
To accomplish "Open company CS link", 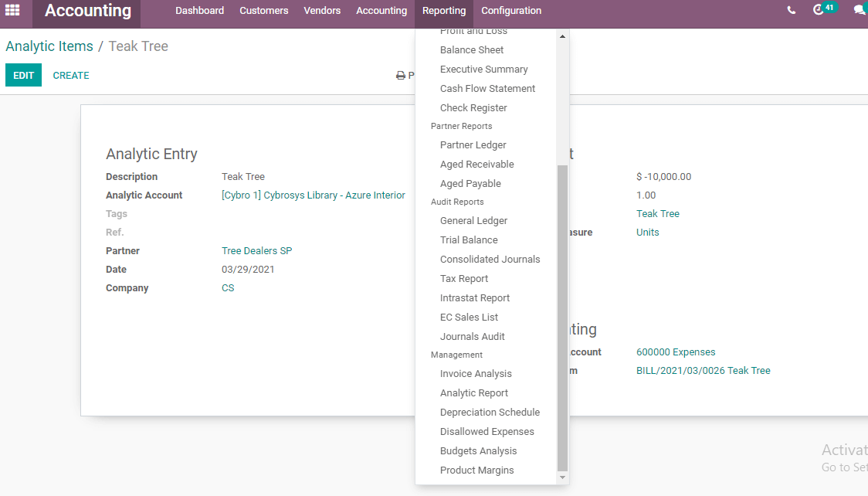I will [228, 288].
